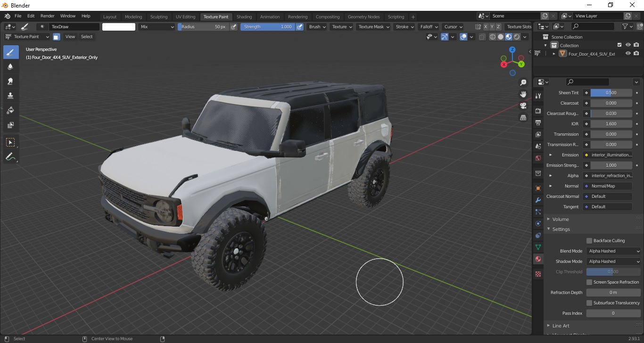Image resolution: width=644 pixels, height=343 pixels.
Task: Open the Texture Slots popover
Action: click(519, 27)
